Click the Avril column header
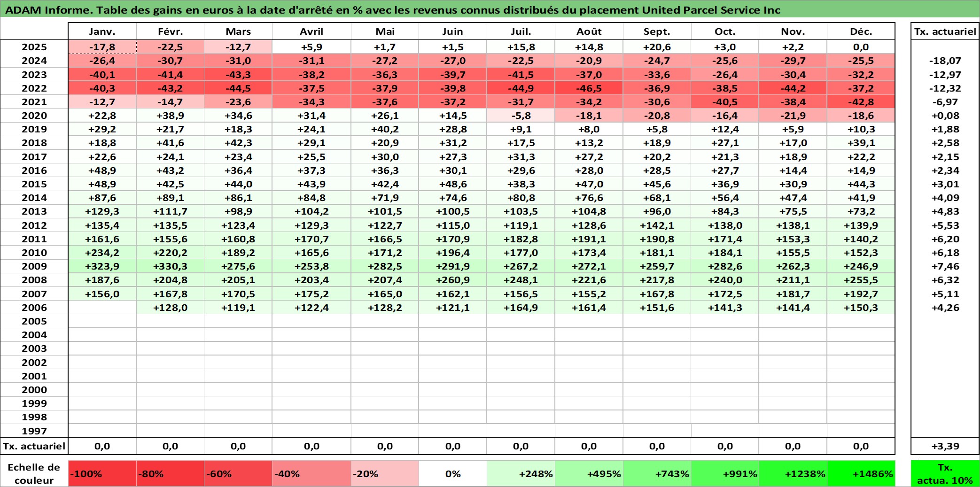Image resolution: width=980 pixels, height=487 pixels. coord(311,31)
